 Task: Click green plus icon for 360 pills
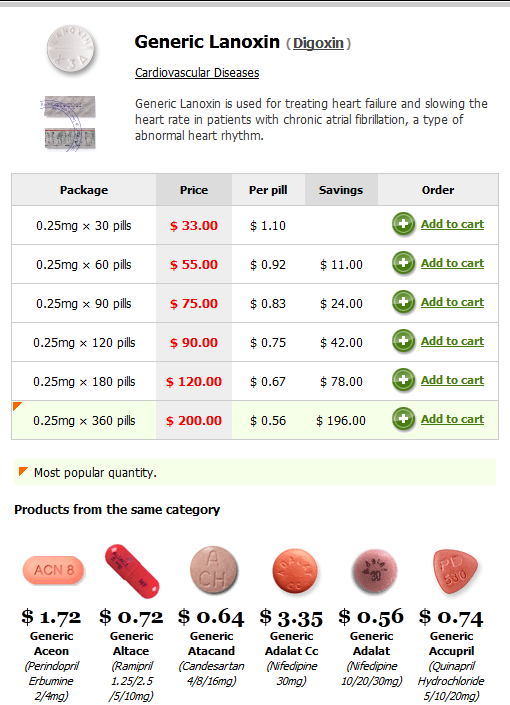pyautogui.click(x=403, y=419)
